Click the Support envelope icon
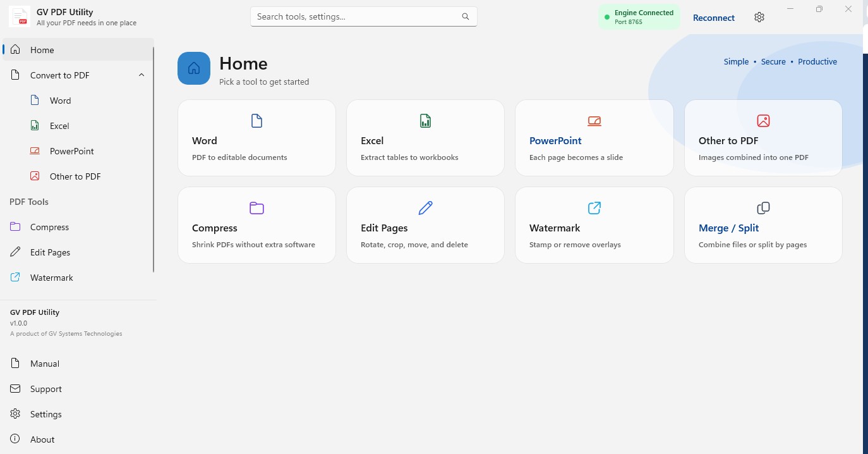This screenshot has height=454, width=868. point(15,389)
